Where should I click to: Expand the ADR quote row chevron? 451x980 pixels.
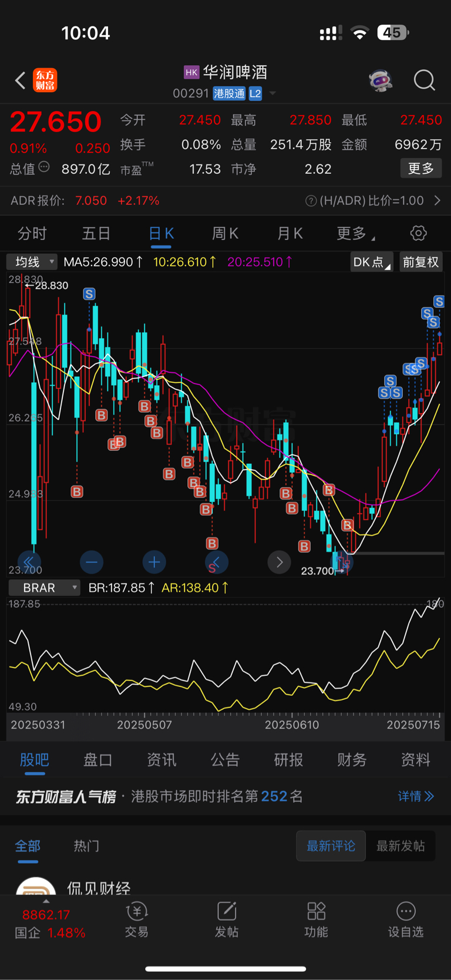point(437,201)
